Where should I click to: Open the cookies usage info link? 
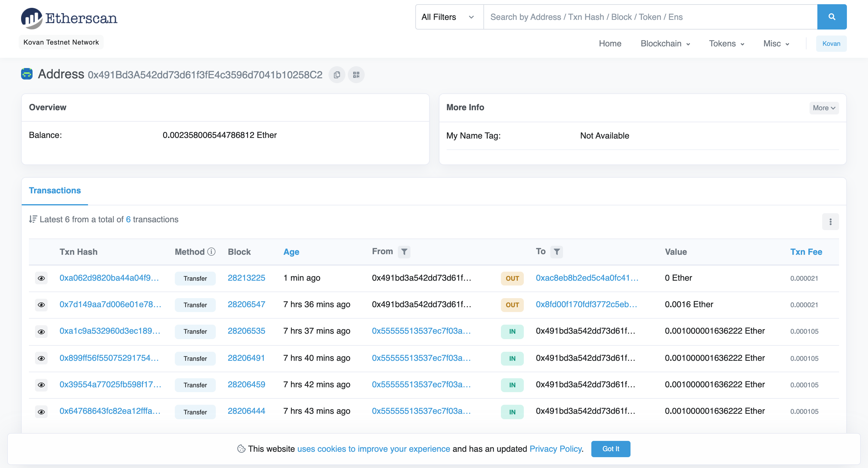[x=374, y=449]
